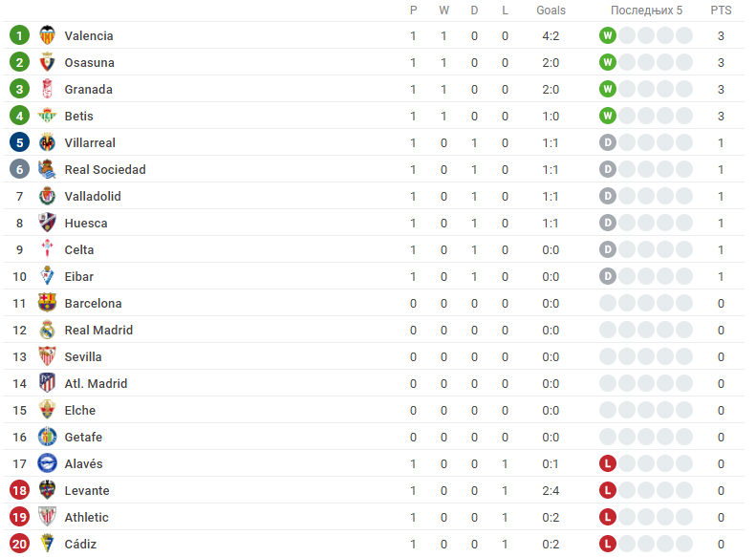Click the Osasuna club crest icon
This screenshot has width=756, height=557.
pyautogui.click(x=47, y=63)
